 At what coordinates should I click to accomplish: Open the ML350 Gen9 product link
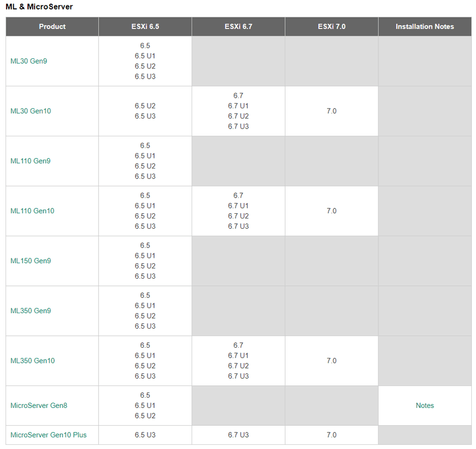31,311
